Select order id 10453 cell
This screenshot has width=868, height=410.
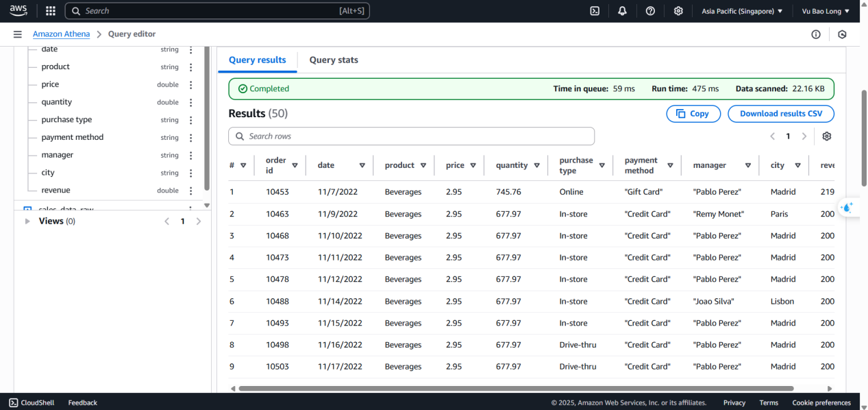coord(277,192)
